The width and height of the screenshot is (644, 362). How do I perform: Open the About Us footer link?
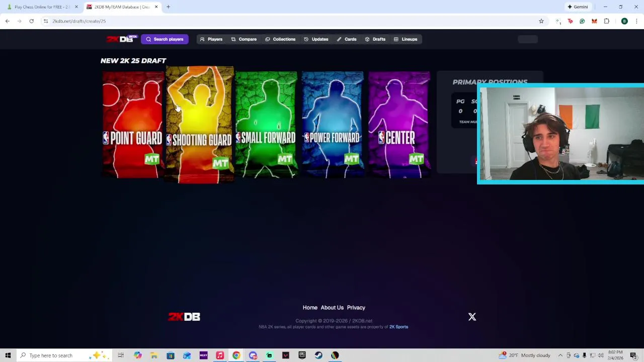tap(332, 308)
